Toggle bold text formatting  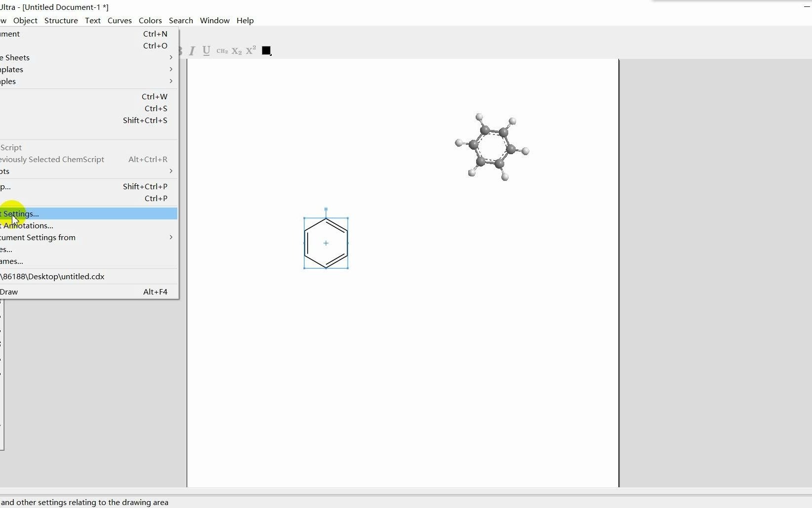click(178, 50)
